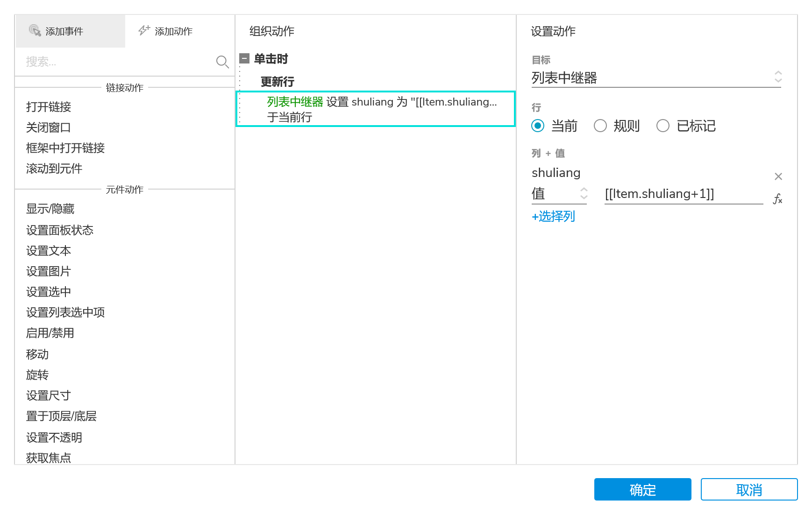
Task: Collapse the 单击时 event tree
Action: [x=244, y=58]
